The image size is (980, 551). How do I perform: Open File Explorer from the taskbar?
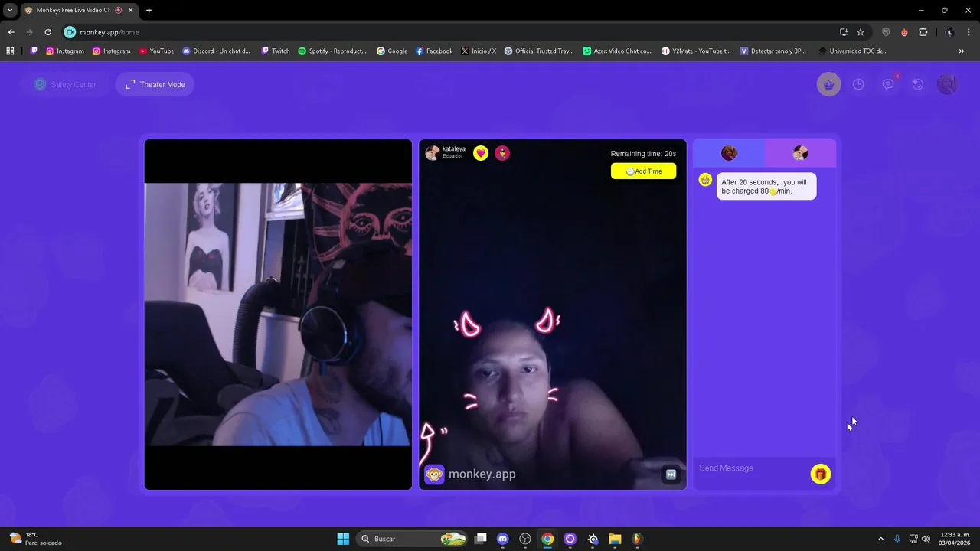tap(615, 539)
